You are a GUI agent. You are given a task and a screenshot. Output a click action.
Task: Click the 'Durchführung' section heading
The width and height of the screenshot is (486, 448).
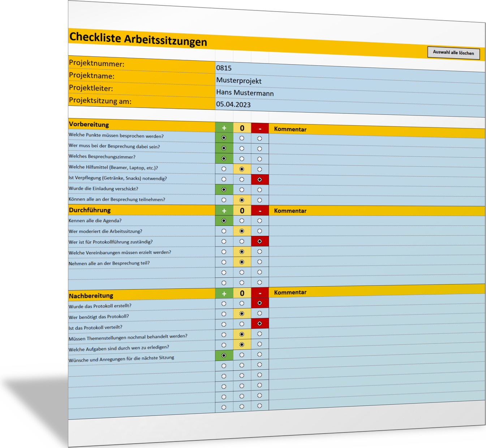90,210
